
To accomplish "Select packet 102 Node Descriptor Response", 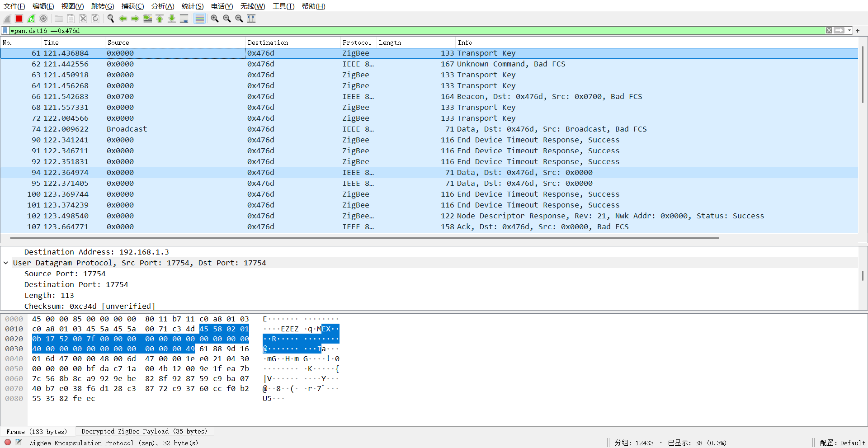I will click(x=429, y=216).
